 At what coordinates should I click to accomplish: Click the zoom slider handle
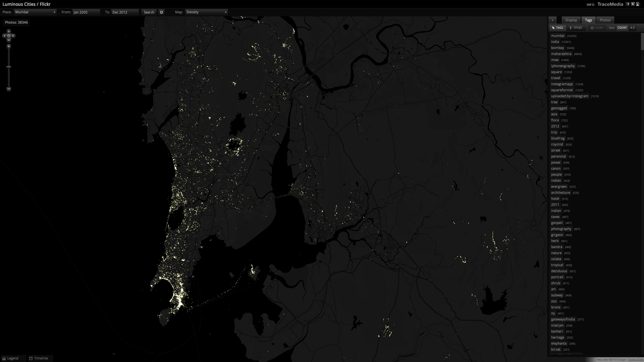pyautogui.click(x=9, y=67)
